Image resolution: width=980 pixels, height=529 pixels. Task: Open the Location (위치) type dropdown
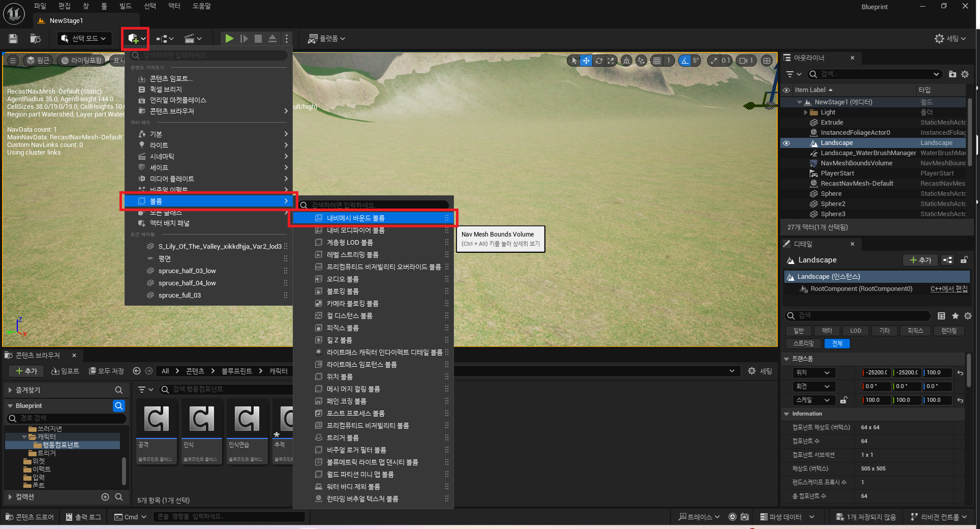(x=814, y=372)
